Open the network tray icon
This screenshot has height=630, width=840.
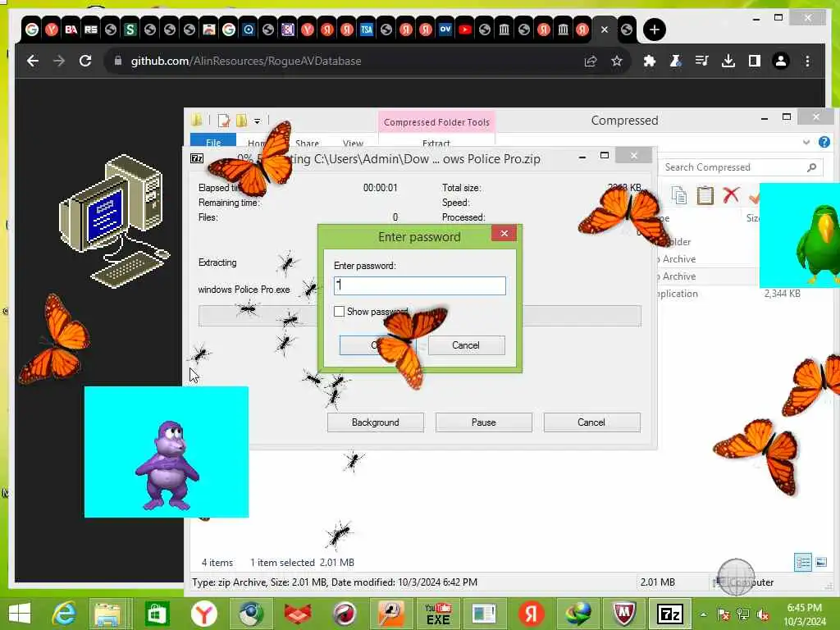point(743,614)
